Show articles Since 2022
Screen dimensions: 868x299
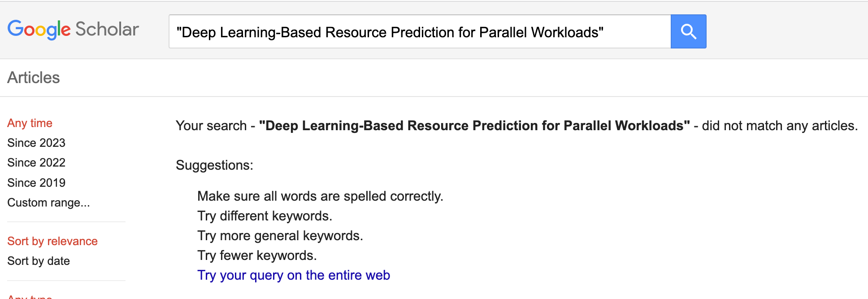(x=36, y=163)
